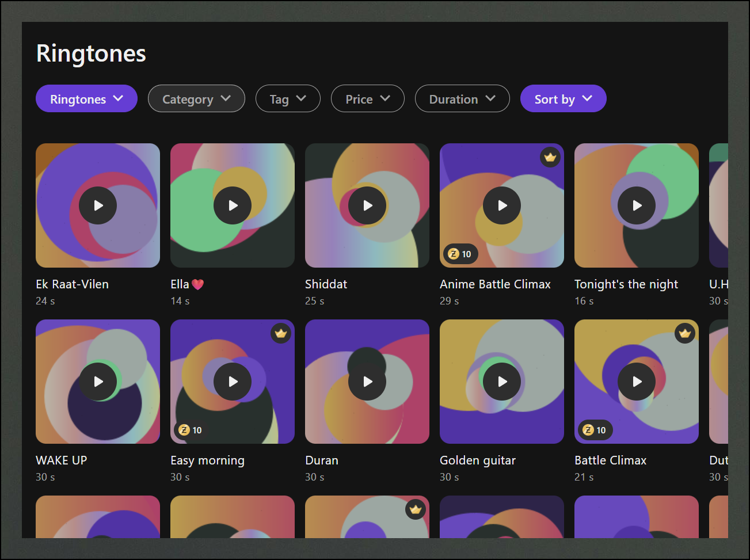Screen dimensions: 750x560
Task: Click the 10 coin badge on Battle Climax
Action: (x=595, y=430)
